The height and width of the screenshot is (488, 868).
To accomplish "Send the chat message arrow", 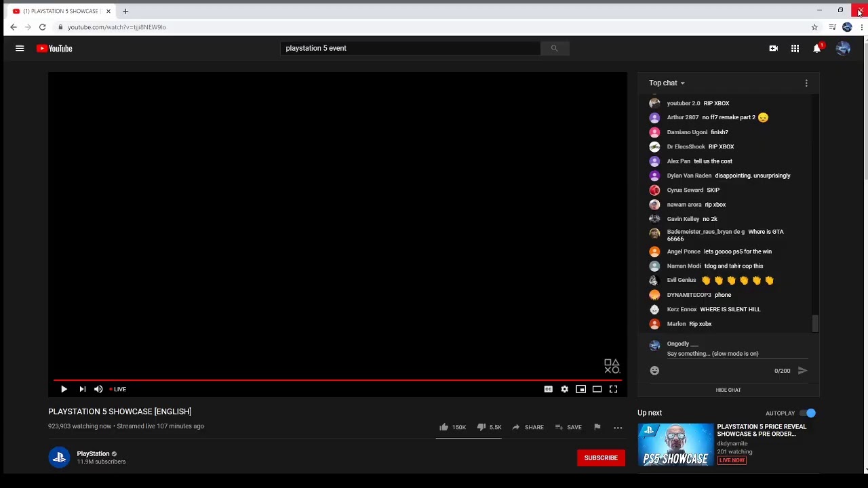I will [x=802, y=371].
